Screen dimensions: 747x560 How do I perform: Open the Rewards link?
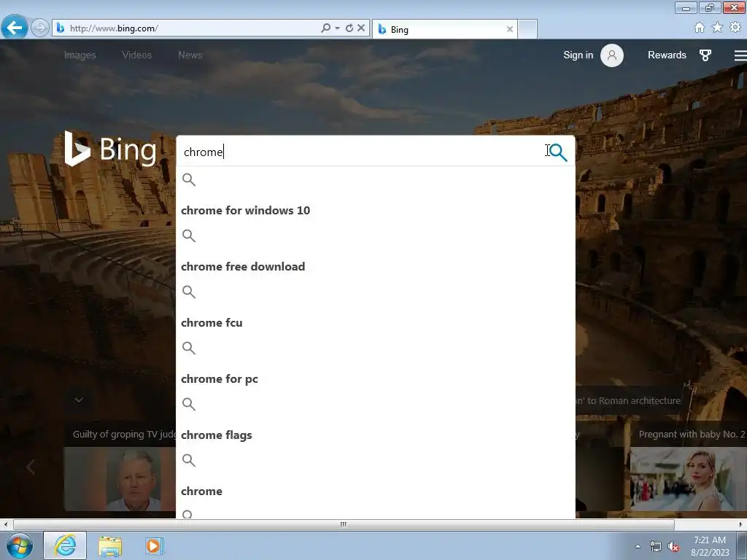pos(667,55)
